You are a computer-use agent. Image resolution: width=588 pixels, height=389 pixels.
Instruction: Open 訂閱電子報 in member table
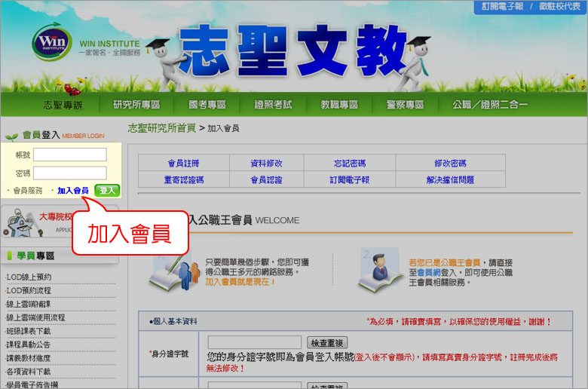pos(350,179)
